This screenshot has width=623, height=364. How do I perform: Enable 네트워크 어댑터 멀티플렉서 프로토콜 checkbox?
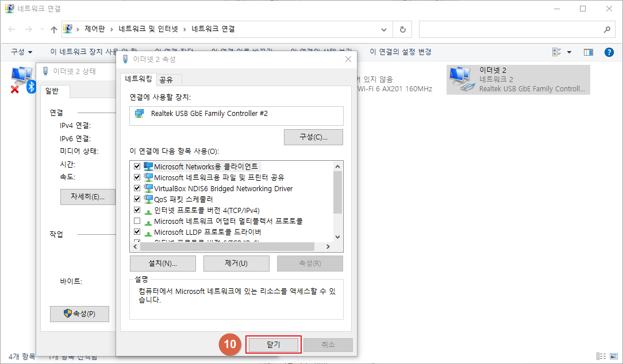tap(137, 220)
